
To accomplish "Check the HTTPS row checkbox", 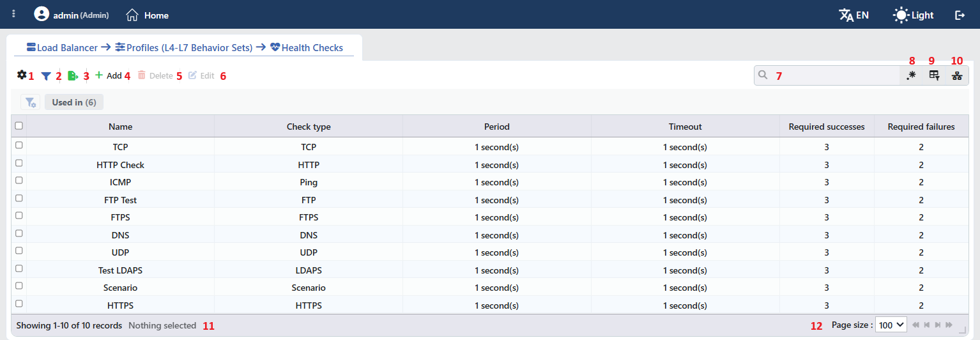I will tap(19, 304).
